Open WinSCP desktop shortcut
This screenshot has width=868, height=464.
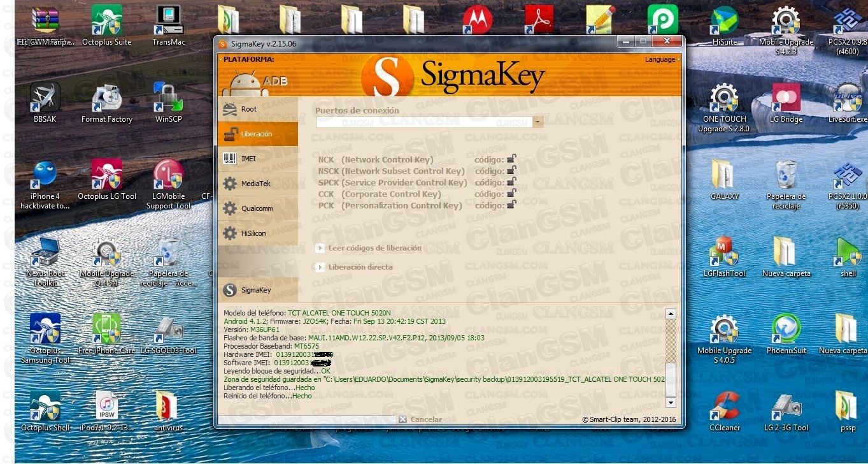[x=169, y=103]
